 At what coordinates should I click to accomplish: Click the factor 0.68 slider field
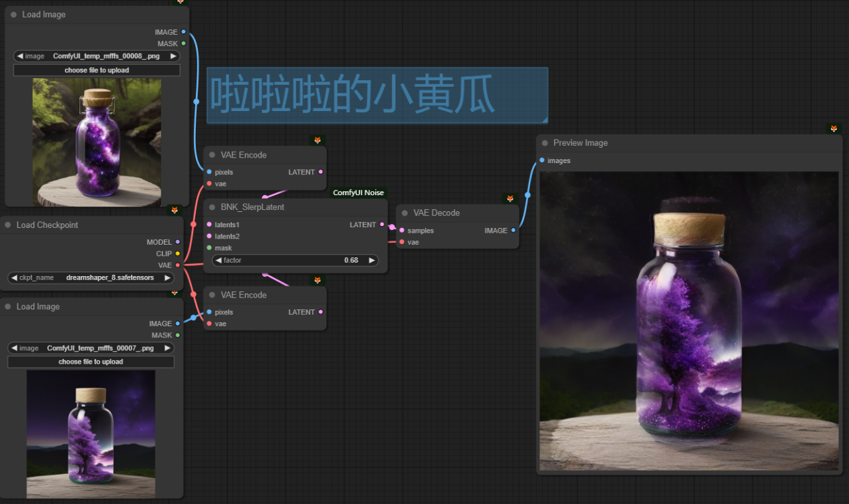295,260
